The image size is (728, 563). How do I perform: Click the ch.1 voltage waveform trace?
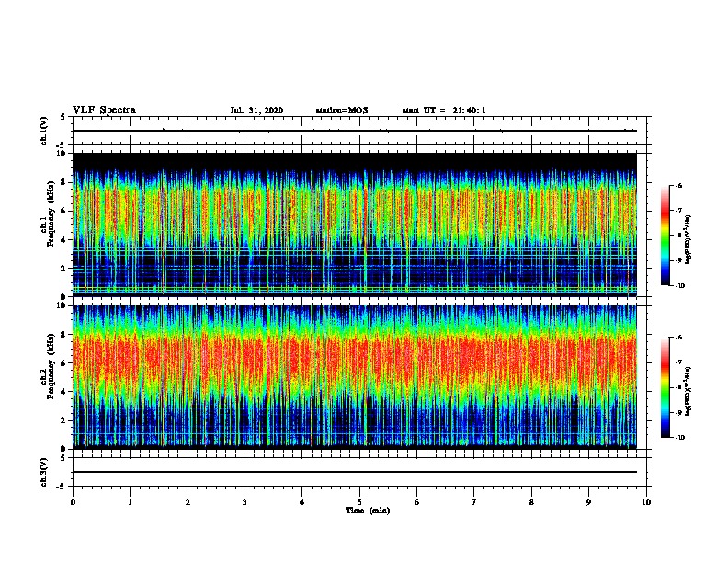[355, 131]
